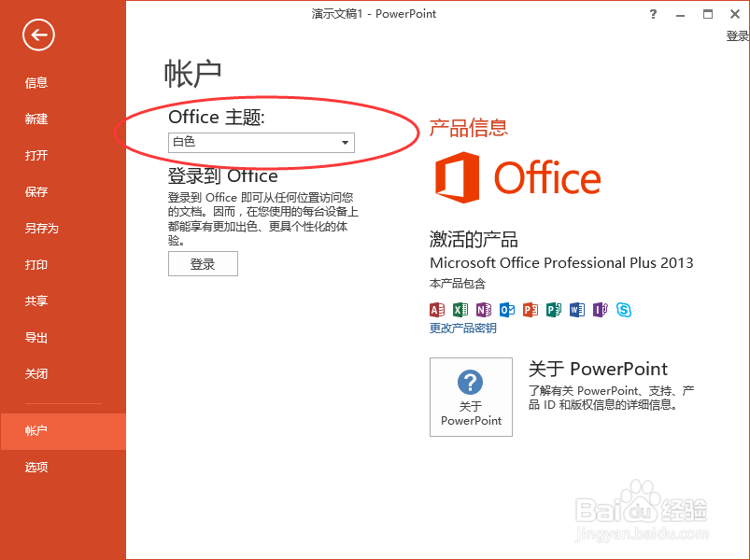Click the 登录到 Office heading
The image size is (750, 560).
coord(223,175)
